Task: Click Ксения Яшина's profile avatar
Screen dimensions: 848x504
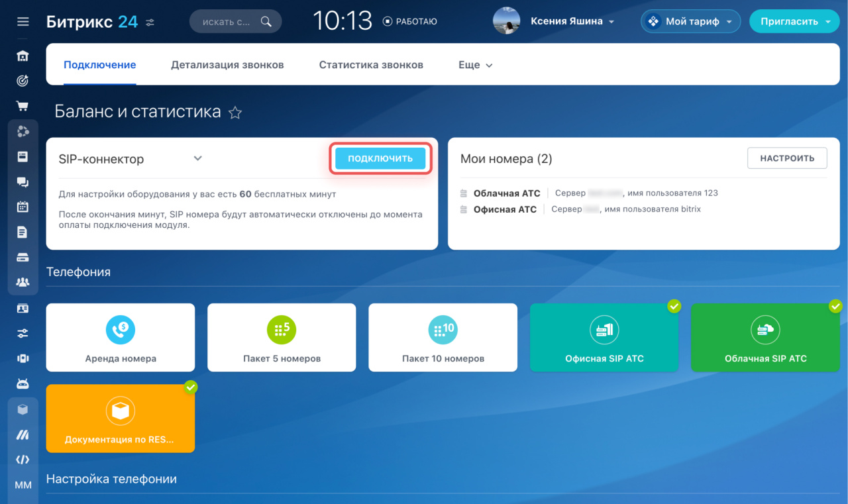Action: click(x=507, y=21)
